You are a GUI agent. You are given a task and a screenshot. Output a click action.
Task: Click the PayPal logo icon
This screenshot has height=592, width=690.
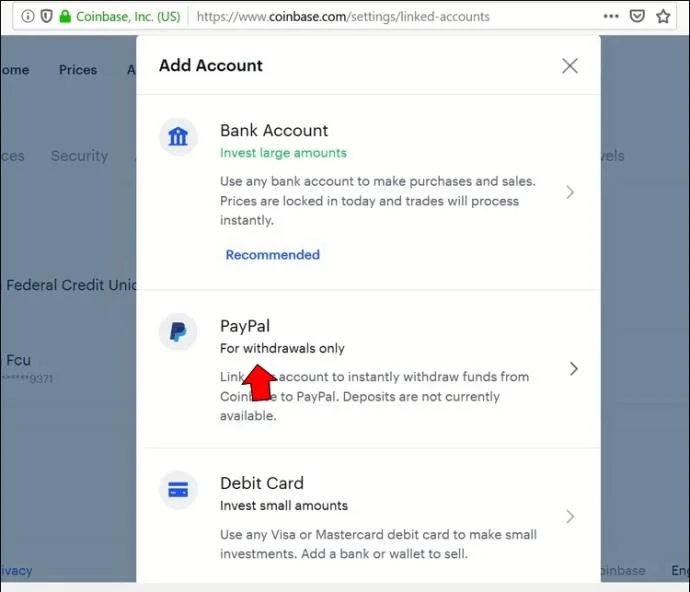(178, 332)
